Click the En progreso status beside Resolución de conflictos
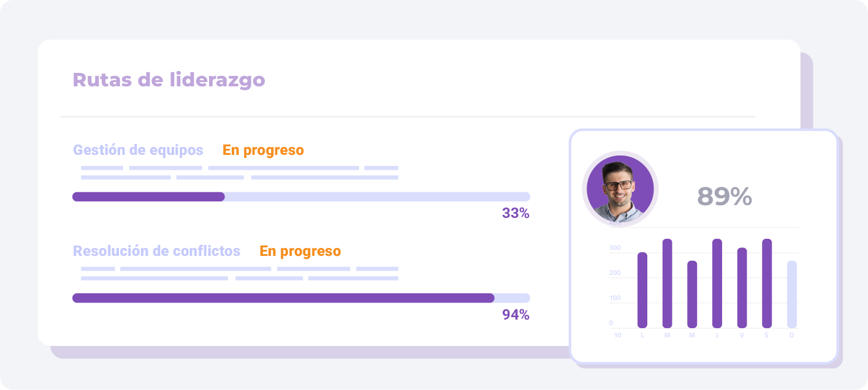This screenshot has width=868, height=390. click(x=300, y=251)
